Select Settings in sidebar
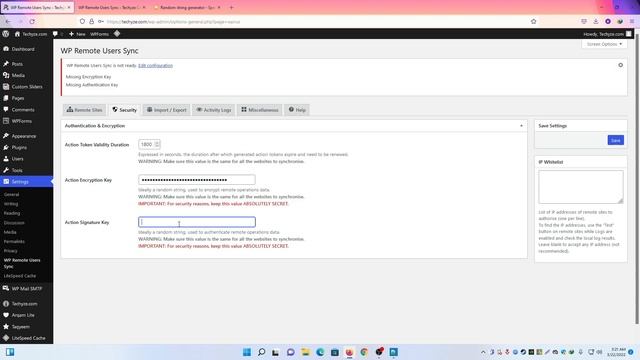 [27, 182]
